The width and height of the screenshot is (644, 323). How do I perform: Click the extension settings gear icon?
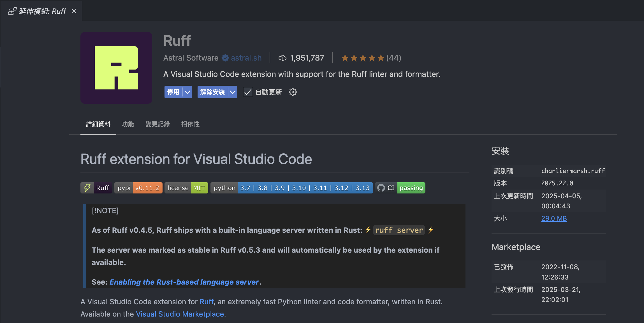293,92
